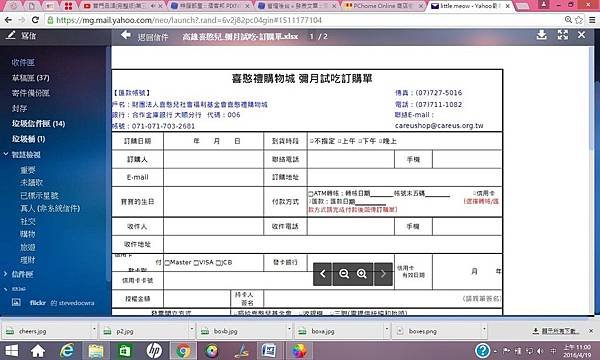Click the browser forward arrow
600x360 pixels.
pyautogui.click(x=22, y=20)
